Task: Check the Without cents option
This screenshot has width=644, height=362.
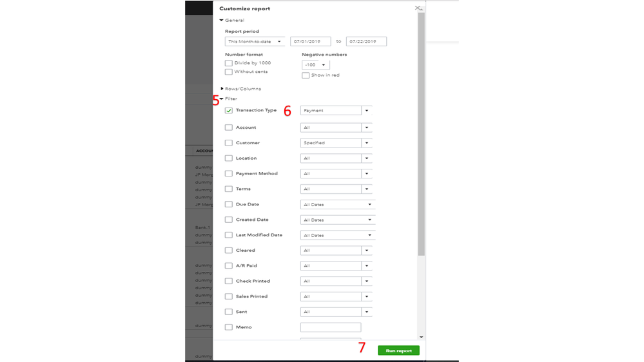Action: 229,72
